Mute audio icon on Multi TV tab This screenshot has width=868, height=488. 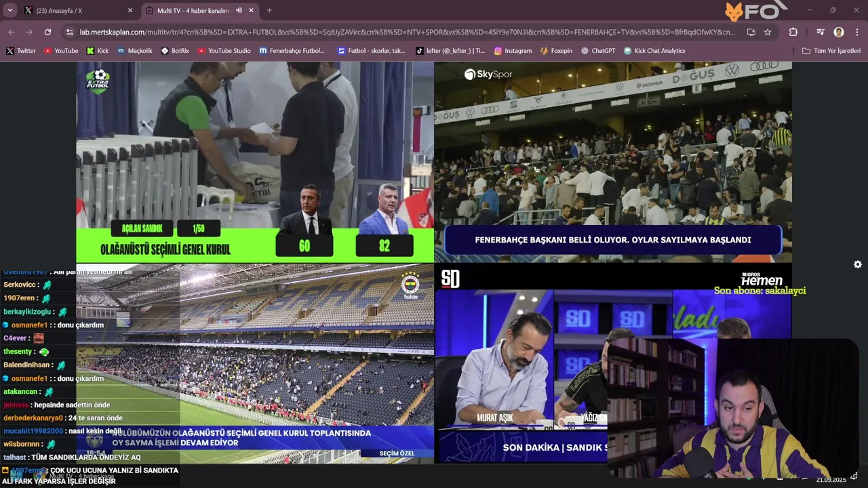click(239, 11)
